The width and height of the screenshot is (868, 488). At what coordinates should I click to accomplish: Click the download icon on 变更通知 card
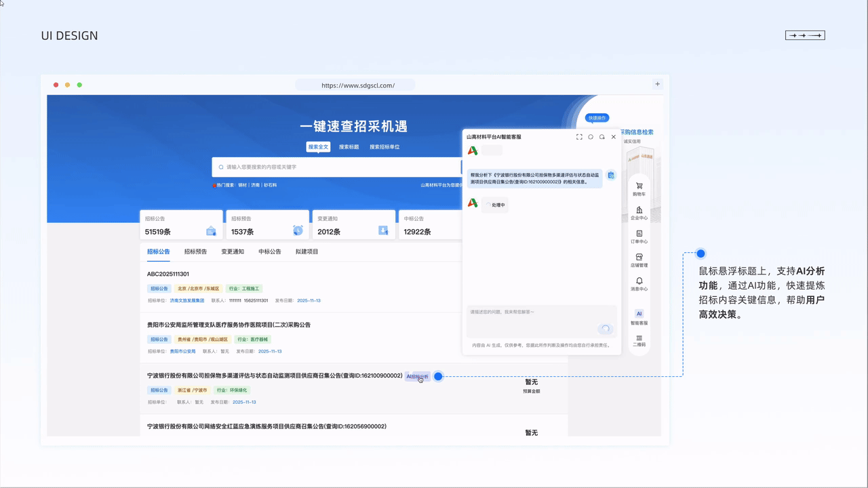(384, 231)
